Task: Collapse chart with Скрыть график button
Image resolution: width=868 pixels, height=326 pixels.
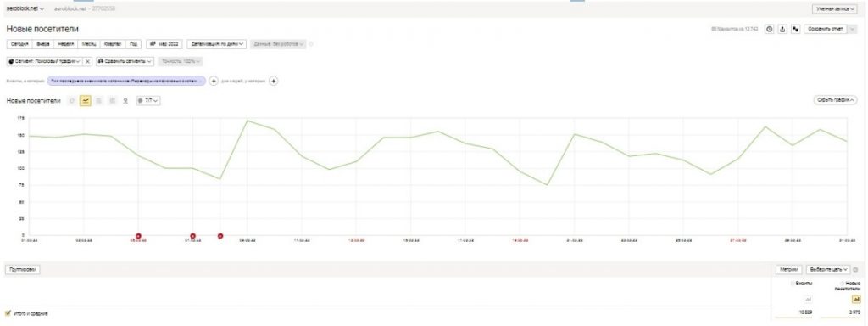Action: pyautogui.click(x=835, y=100)
